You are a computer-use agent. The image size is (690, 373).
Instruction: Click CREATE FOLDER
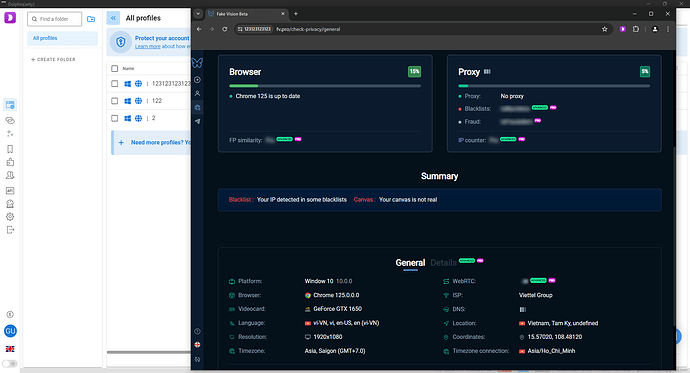click(53, 59)
